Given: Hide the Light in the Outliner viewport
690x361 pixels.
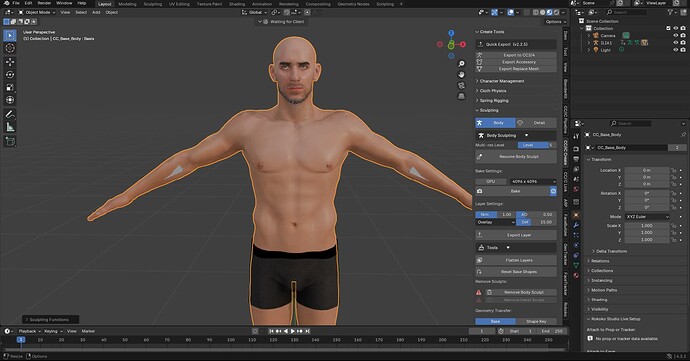Looking at the screenshot, I should tap(676, 50).
